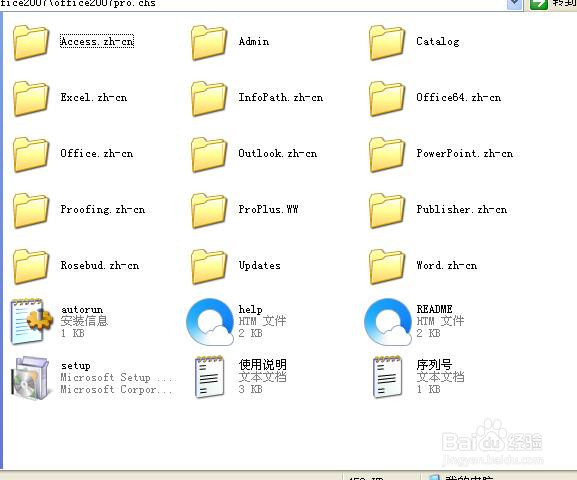Select the 序列号 text document icon
Image resolution: width=577 pixels, height=480 pixels.
[x=387, y=377]
